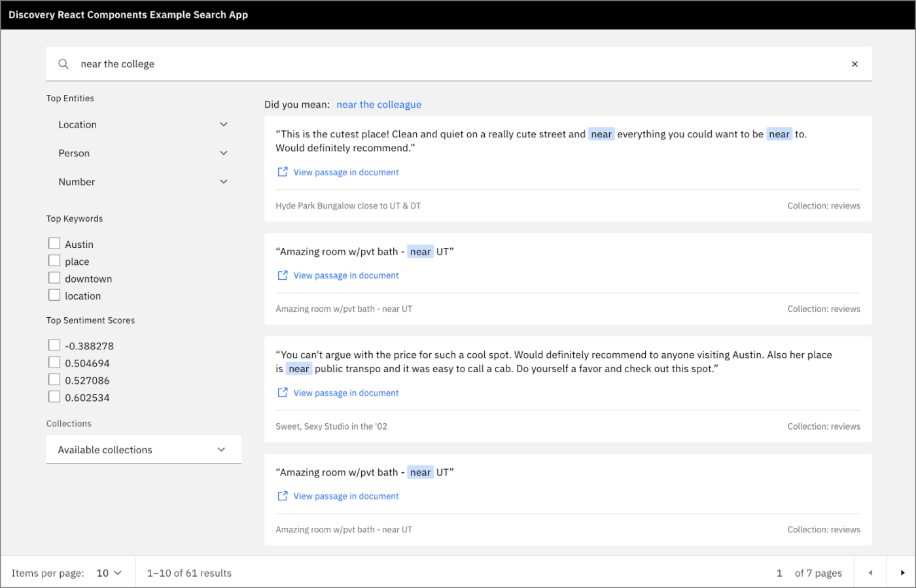Click the launch icon in Hyde Park Bungalow result
This screenshot has height=588, width=916.
[283, 172]
